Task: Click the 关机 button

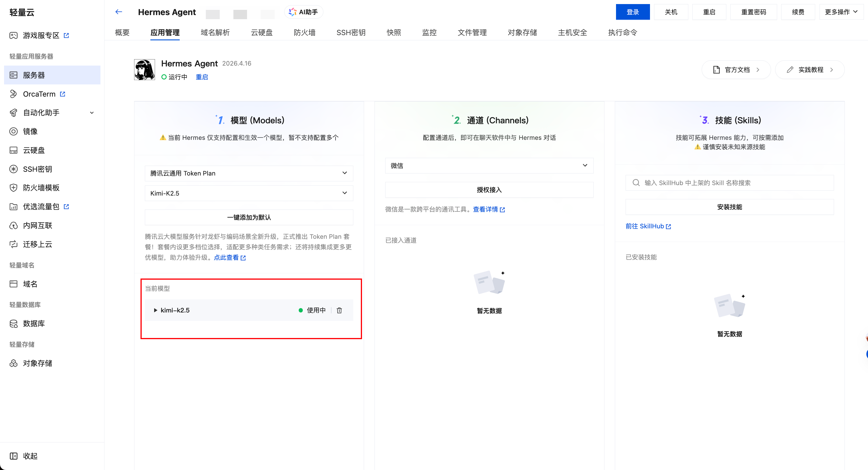Action: pos(671,12)
